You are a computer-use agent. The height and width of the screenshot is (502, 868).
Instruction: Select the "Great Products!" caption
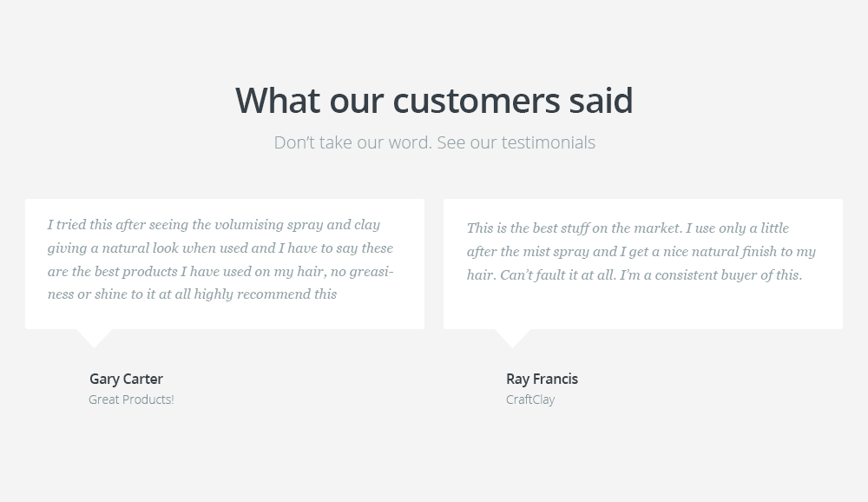(x=131, y=400)
